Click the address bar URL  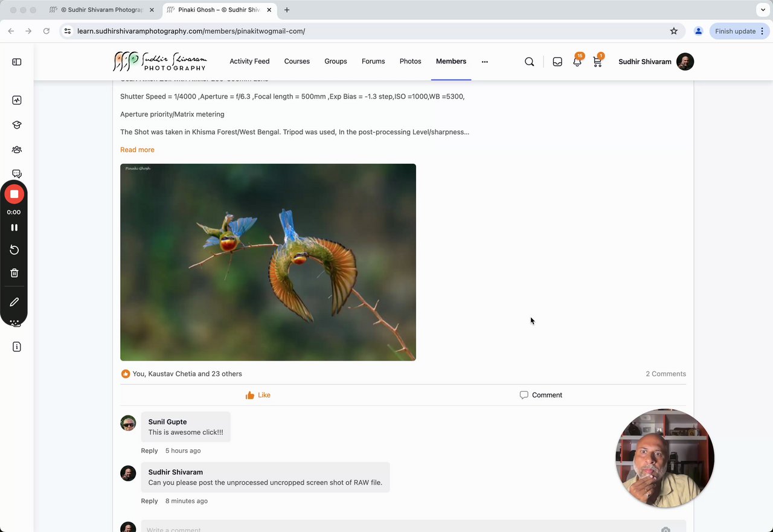point(191,31)
